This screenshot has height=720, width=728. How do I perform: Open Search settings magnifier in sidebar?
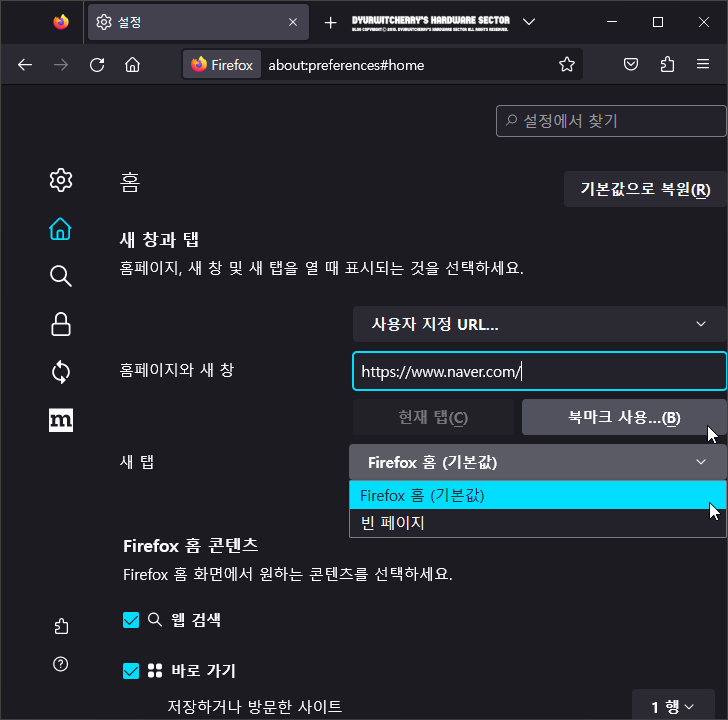coord(61,276)
